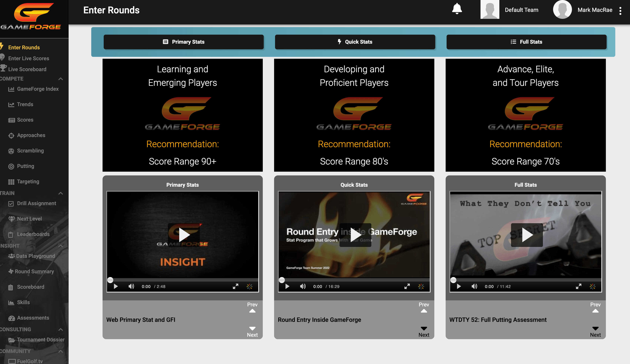Start the Quick Stats video from control bar
630x364 pixels.
click(287, 286)
